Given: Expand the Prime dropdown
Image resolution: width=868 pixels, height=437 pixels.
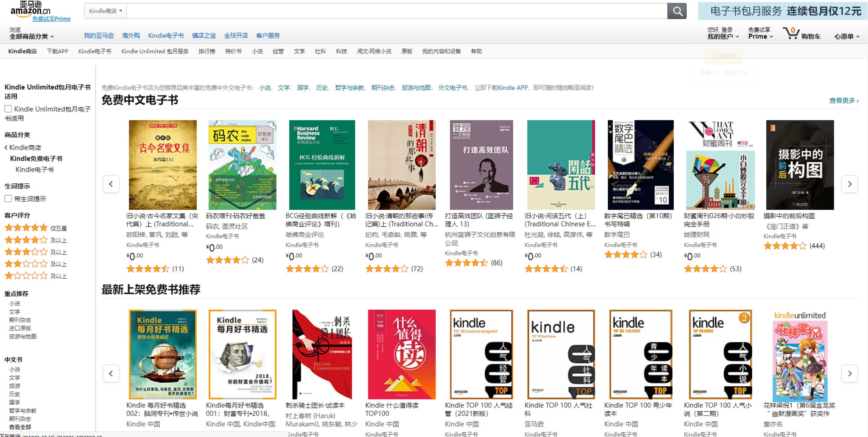Looking at the screenshot, I should [x=761, y=36].
